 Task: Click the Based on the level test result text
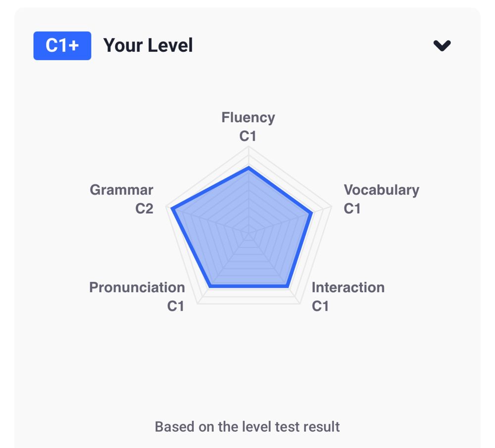pyautogui.click(x=247, y=427)
